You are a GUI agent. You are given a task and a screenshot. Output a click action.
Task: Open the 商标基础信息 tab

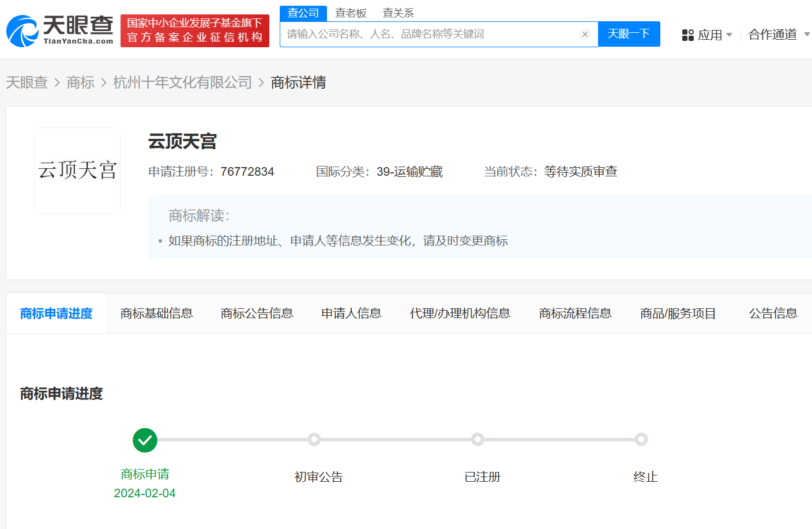click(x=156, y=313)
